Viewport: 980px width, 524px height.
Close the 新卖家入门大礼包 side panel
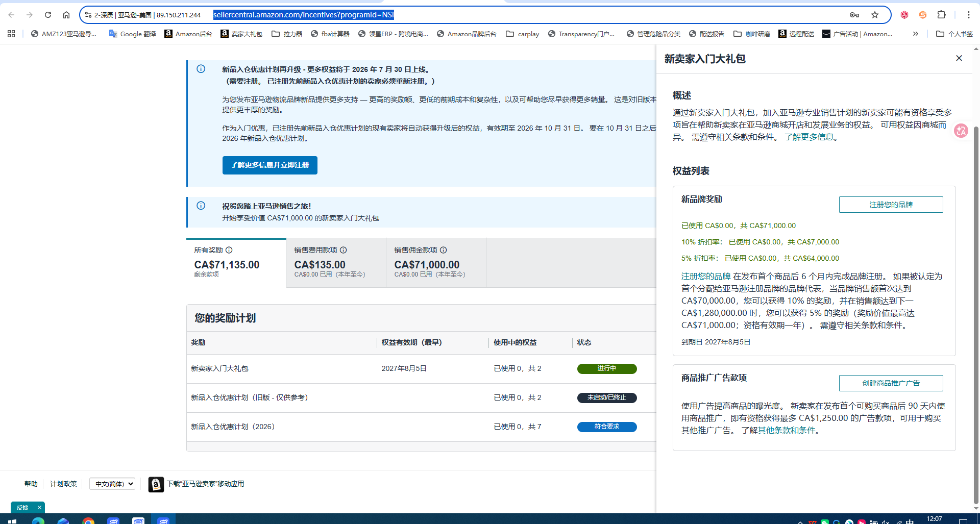tap(959, 58)
